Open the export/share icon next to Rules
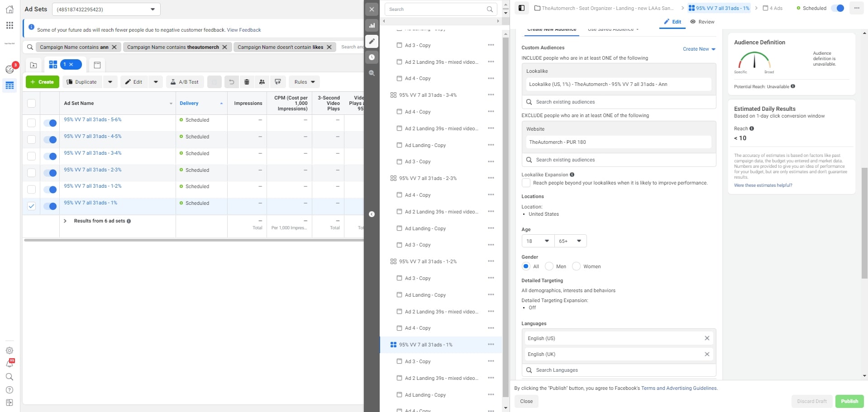868x412 pixels. pos(277,82)
